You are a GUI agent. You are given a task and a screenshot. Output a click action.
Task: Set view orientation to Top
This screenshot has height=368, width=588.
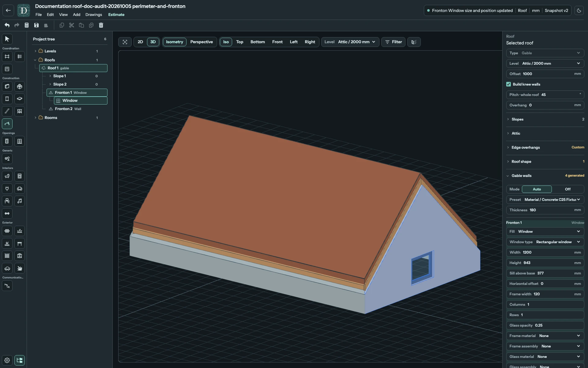(239, 42)
